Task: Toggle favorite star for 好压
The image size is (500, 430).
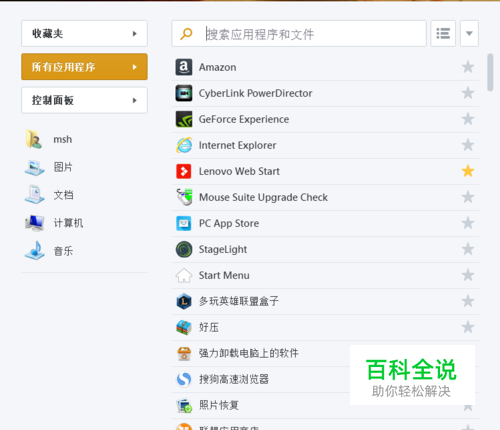Action: coord(468,327)
